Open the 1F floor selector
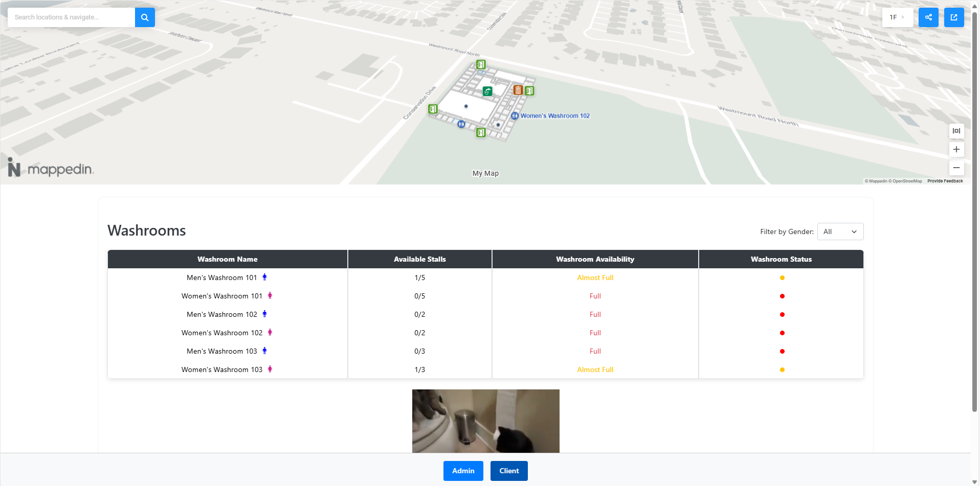 pyautogui.click(x=898, y=17)
